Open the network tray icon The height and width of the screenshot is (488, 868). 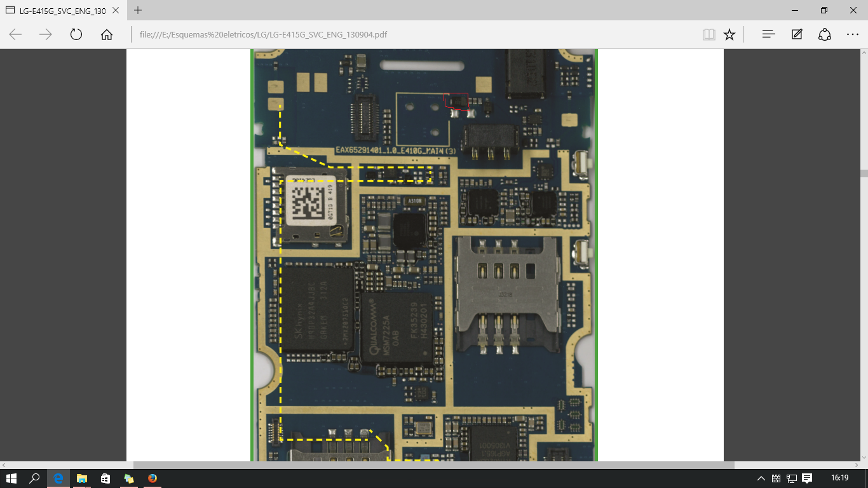pos(792,478)
